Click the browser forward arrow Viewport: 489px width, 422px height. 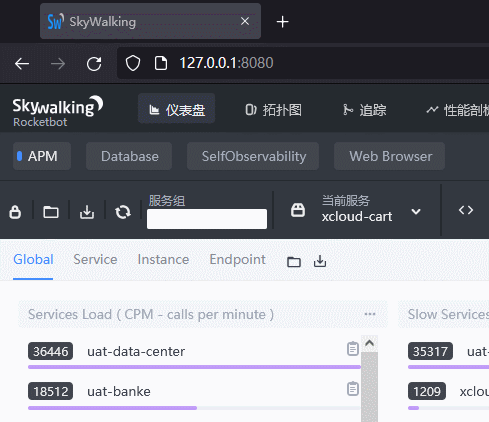click(x=58, y=63)
